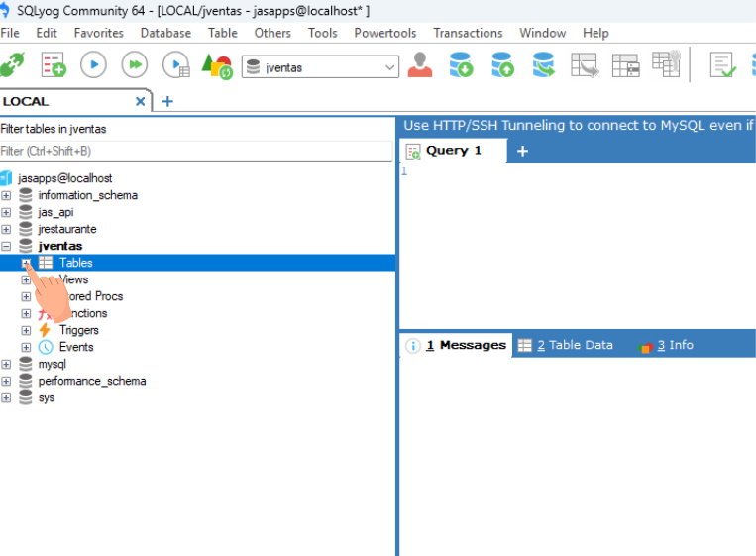Expand the Events node
Screen dimensions: 756x556
(26, 347)
